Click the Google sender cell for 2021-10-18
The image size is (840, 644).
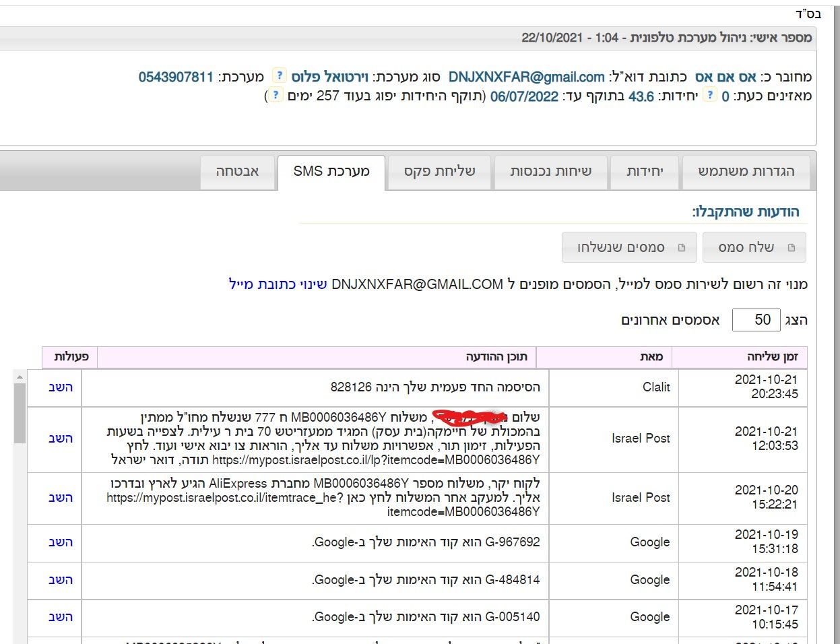point(614,580)
